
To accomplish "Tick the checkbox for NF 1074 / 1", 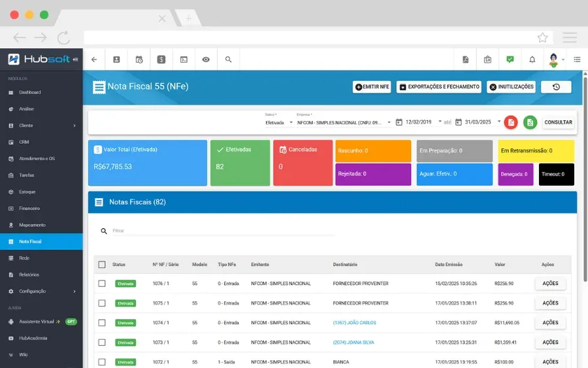I will coord(102,323).
